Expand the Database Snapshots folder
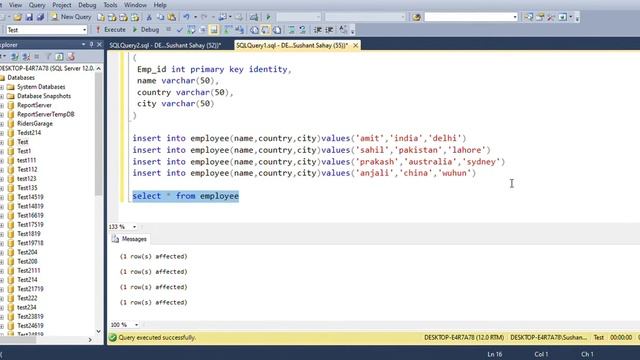The height and width of the screenshot is (360, 640). pos(2,96)
